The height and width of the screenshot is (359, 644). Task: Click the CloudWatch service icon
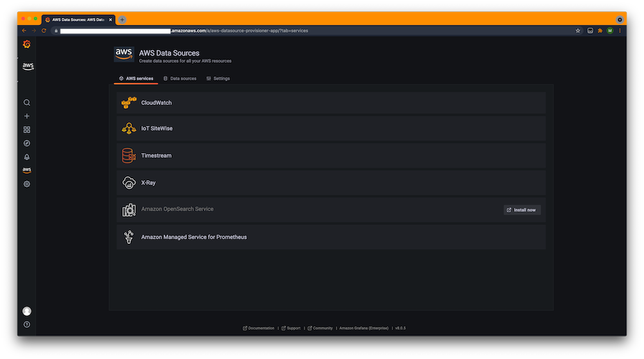[129, 102]
